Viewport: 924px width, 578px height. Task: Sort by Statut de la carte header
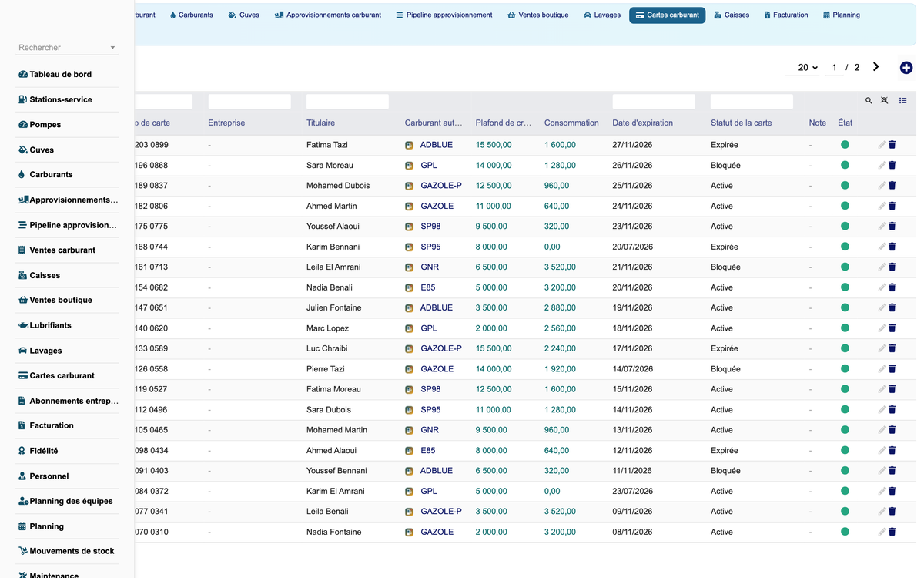tap(741, 123)
